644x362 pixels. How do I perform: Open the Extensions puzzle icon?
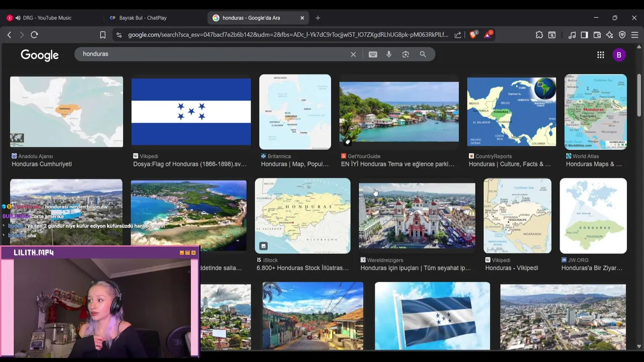point(539,35)
